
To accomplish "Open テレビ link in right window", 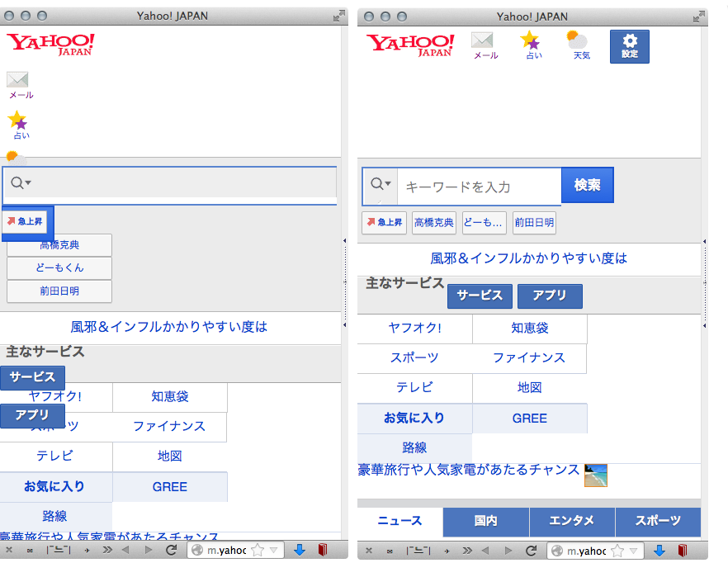I will click(x=414, y=388).
